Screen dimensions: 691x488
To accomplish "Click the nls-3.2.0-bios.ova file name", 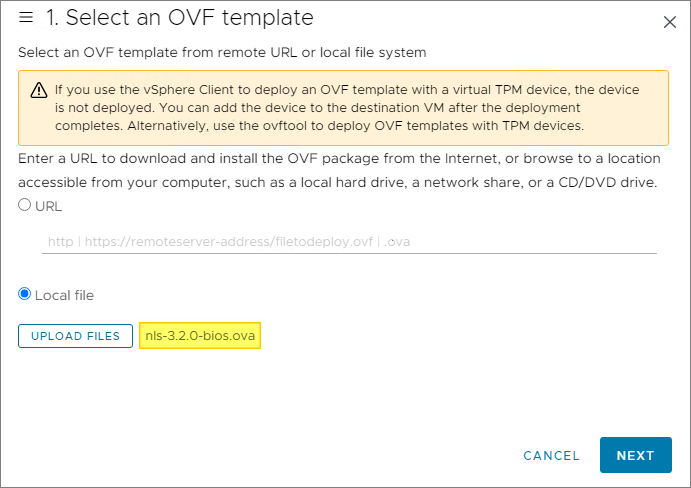I will coord(200,336).
